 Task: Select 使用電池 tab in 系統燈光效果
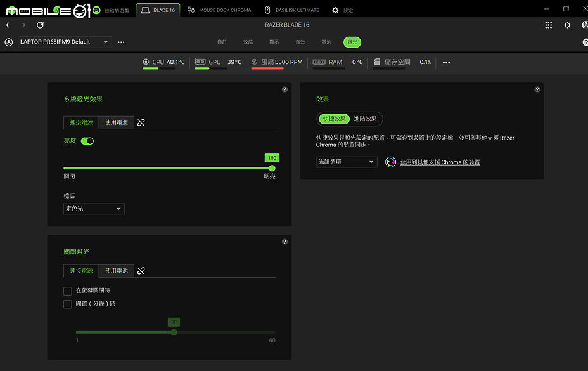click(x=116, y=122)
